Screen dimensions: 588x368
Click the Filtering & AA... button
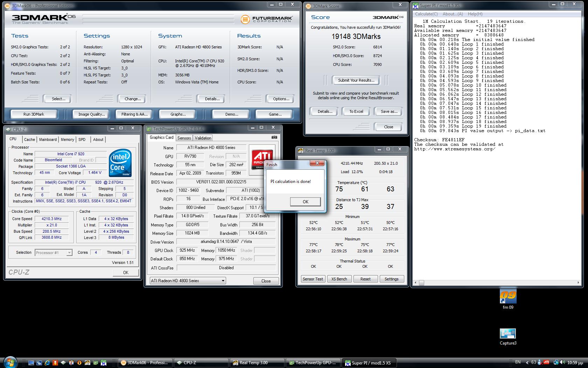click(134, 114)
